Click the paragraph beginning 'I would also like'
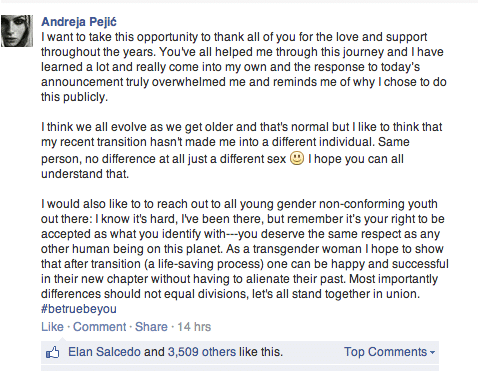478x371 pixels. point(245,249)
